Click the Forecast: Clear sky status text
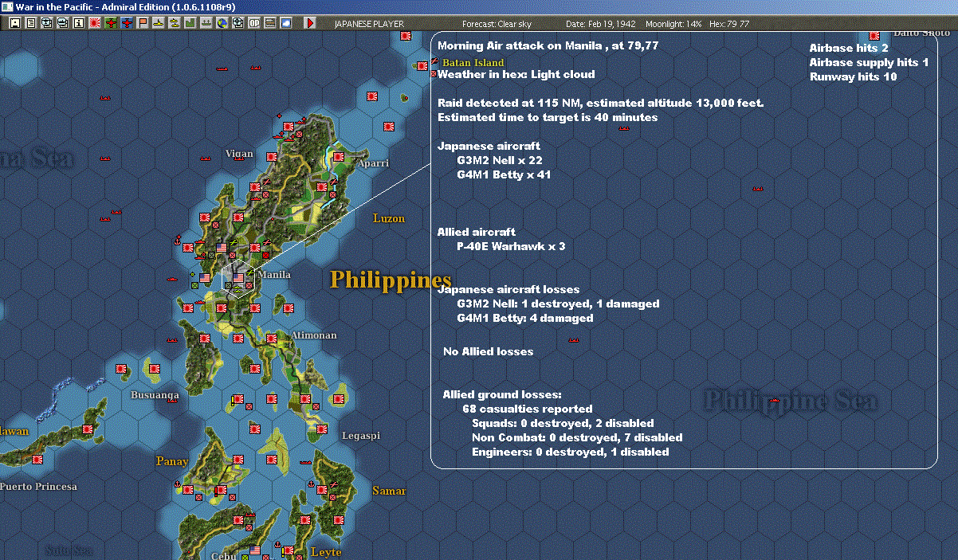This screenshot has width=958, height=560. (497, 24)
